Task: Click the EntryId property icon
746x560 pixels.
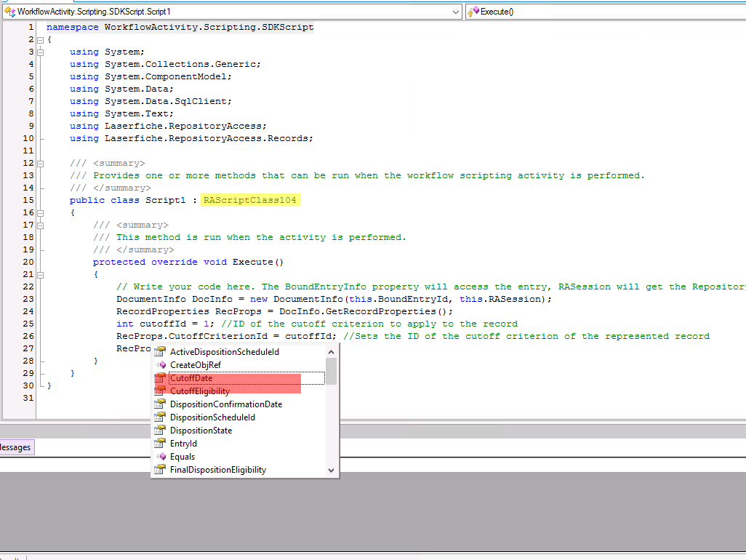Action: [x=160, y=444]
